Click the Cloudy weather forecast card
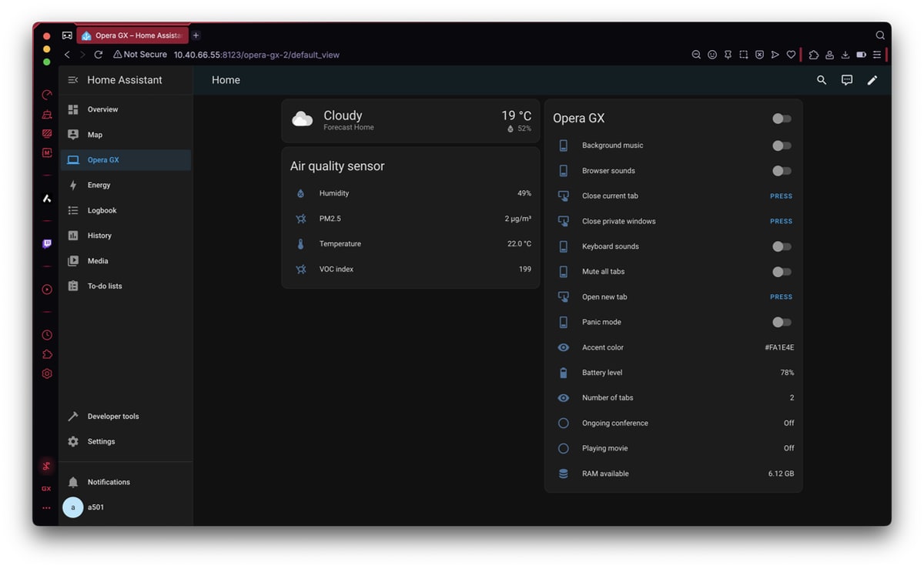 tap(410, 121)
